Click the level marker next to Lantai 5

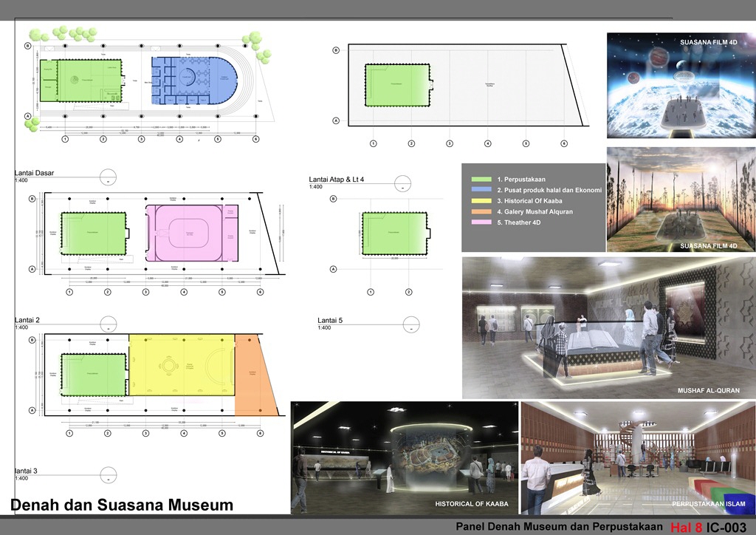point(410,324)
